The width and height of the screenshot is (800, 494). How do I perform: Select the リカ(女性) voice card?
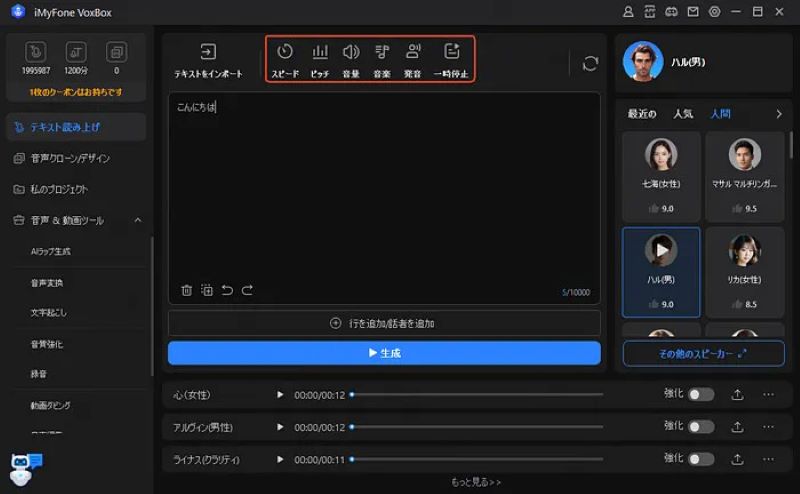(744, 273)
